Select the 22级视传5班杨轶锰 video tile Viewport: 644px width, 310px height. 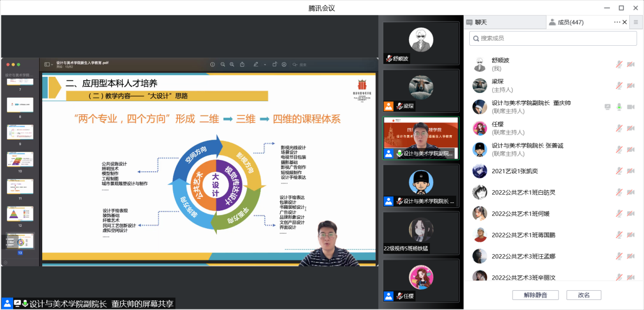[421, 233]
